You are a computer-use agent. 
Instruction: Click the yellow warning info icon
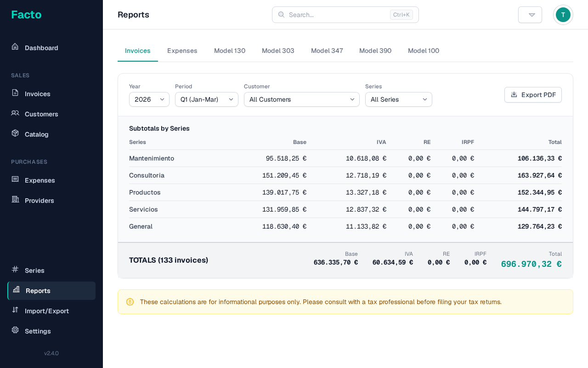click(130, 302)
